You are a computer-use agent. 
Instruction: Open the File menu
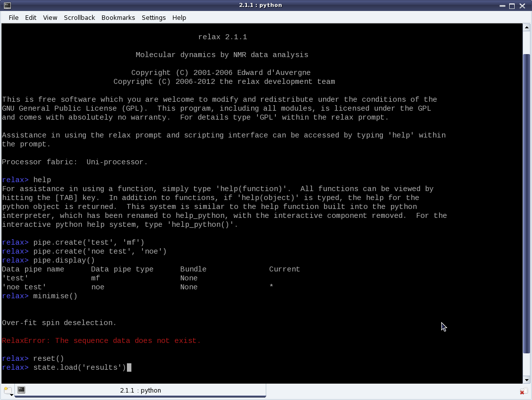point(13,17)
